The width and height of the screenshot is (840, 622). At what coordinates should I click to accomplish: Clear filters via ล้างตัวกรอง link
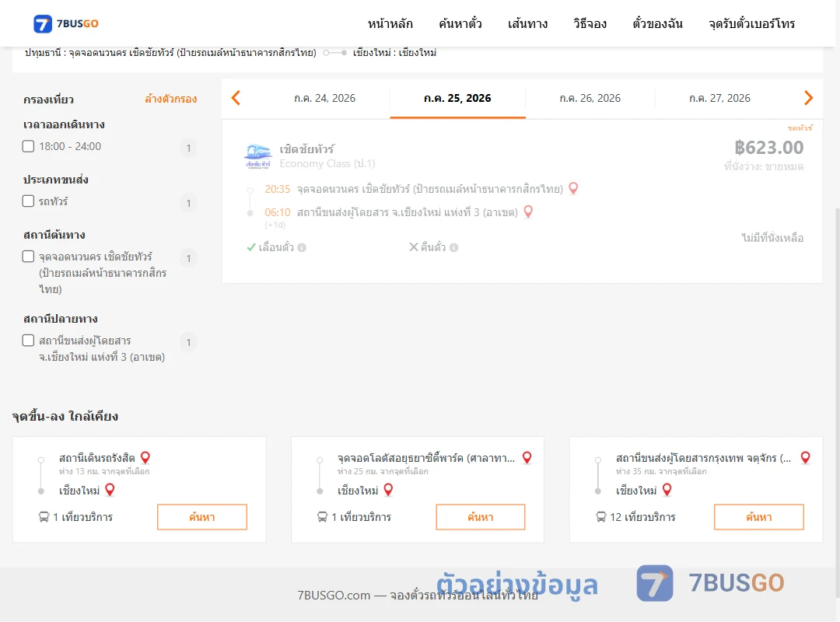tap(171, 99)
